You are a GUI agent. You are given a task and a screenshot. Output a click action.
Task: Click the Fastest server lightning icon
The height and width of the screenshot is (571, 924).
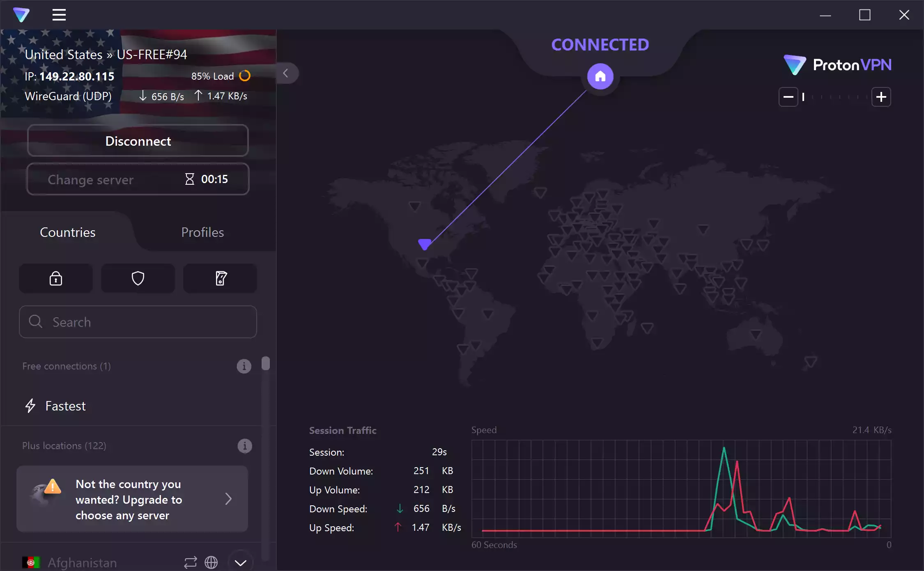30,406
